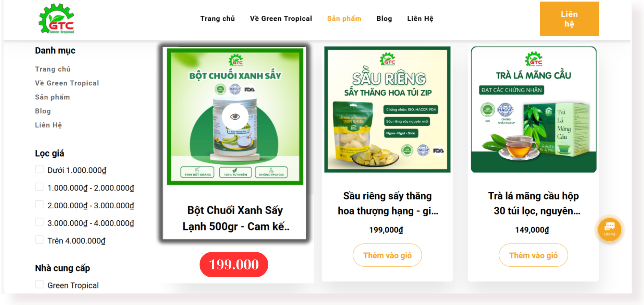Image resolution: width=644 pixels, height=305 pixels.
Task: Select the Green Tropical supplier checkbox
Action: pyautogui.click(x=39, y=284)
